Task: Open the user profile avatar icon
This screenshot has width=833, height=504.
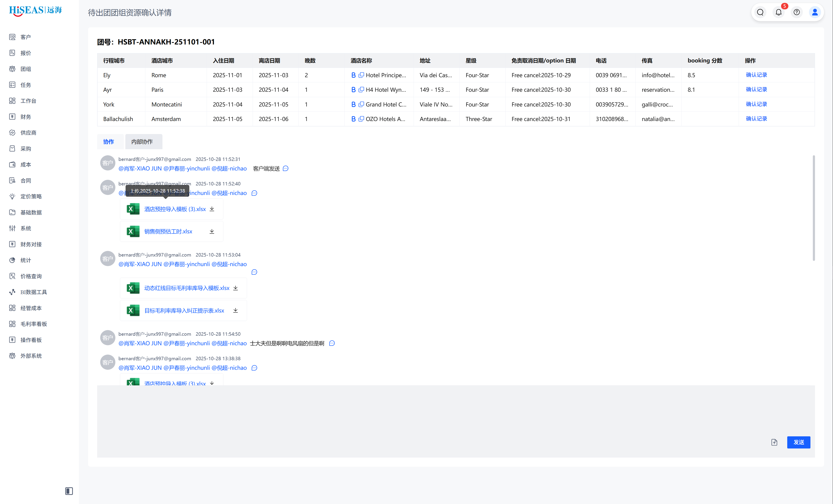Action: 815,13
